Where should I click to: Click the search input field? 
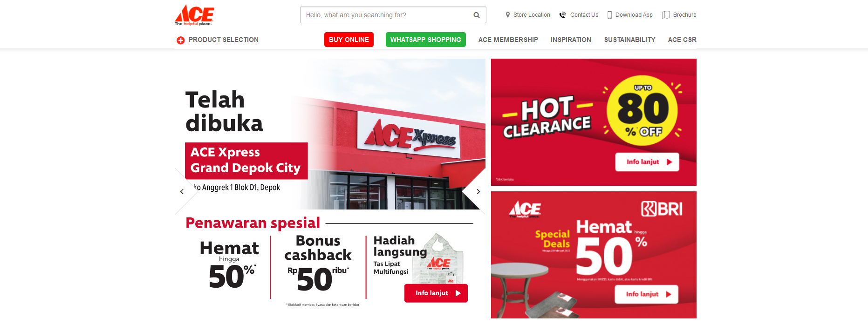[387, 15]
